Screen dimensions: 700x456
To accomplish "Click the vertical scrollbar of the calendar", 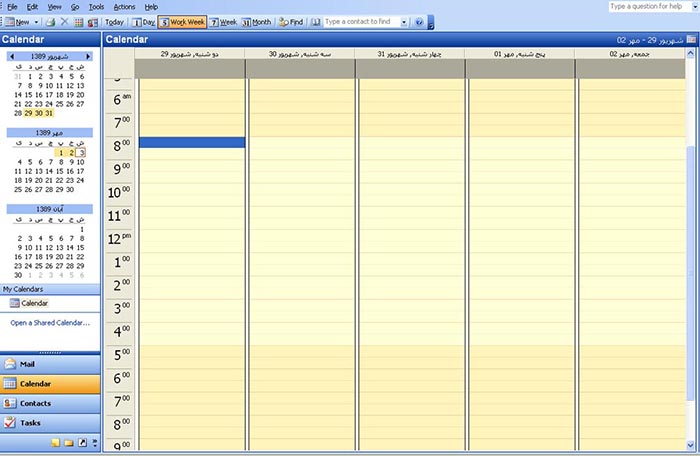I will pos(692,250).
